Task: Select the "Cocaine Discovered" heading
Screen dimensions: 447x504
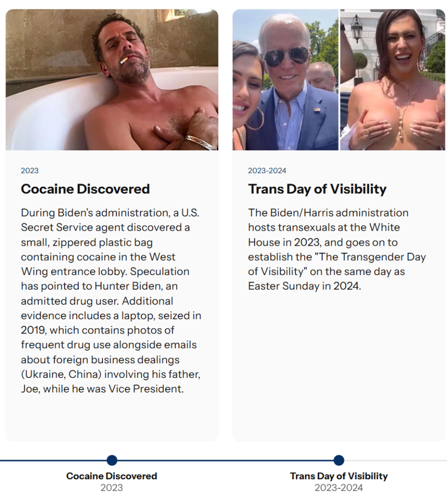Action: (x=85, y=189)
